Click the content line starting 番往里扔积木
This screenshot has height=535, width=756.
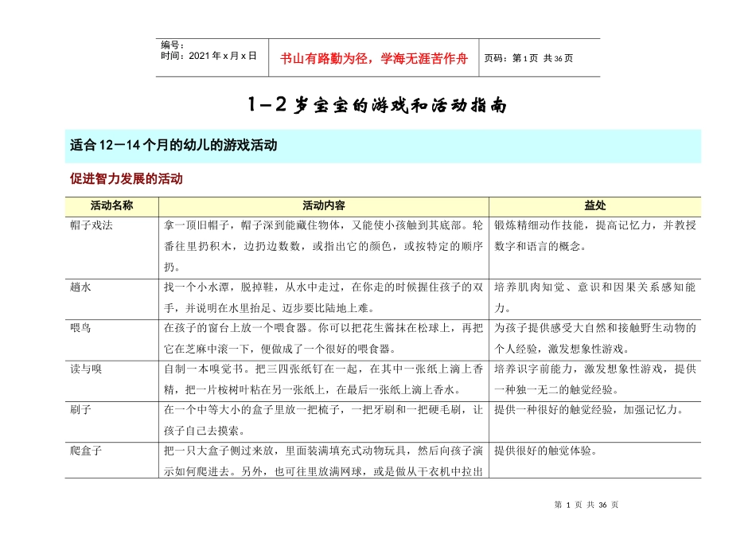point(323,246)
